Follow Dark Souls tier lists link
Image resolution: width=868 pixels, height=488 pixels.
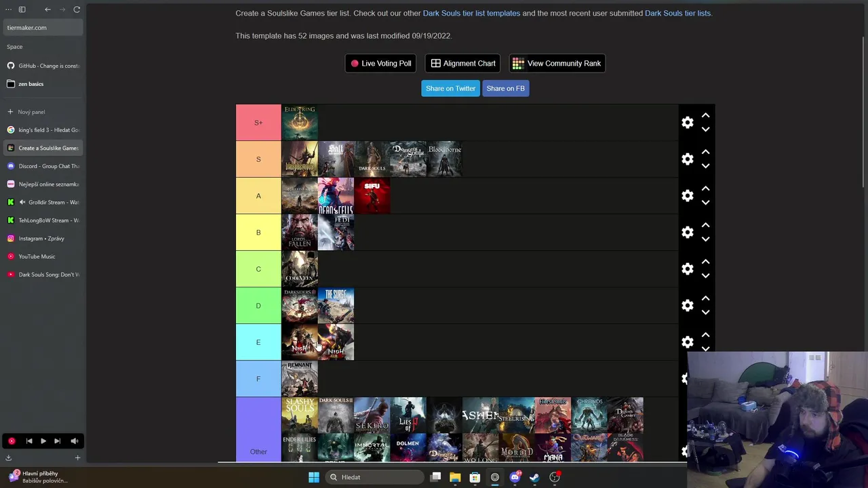pyautogui.click(x=677, y=13)
